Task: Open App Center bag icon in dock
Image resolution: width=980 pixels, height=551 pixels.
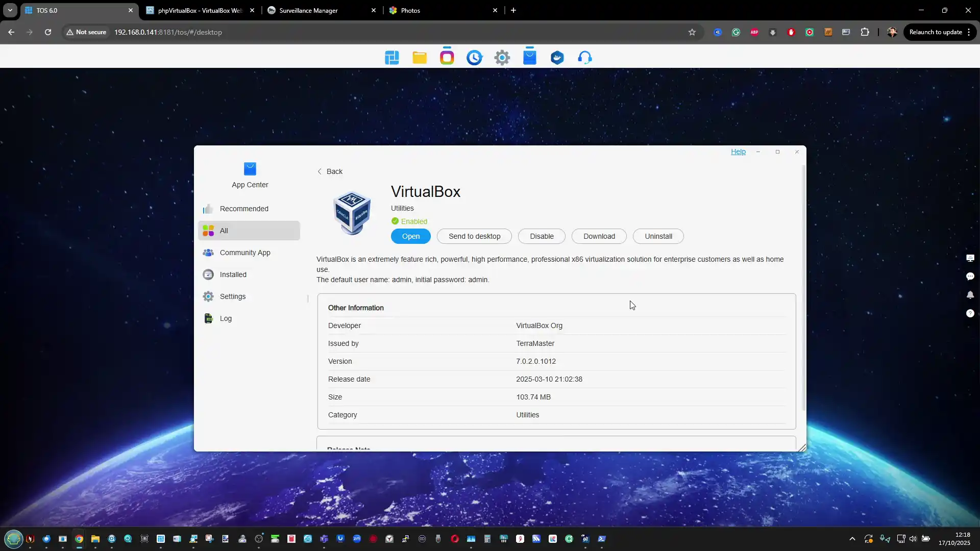Action: pos(530,57)
